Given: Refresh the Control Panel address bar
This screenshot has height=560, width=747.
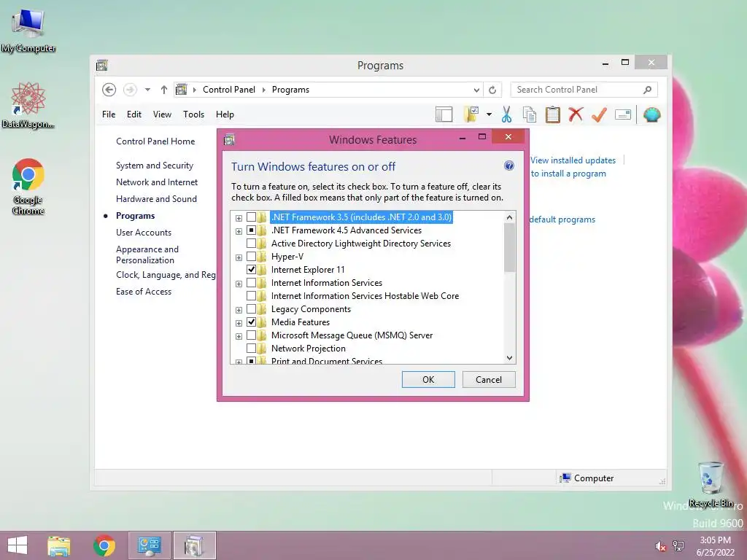Looking at the screenshot, I should tap(492, 90).
